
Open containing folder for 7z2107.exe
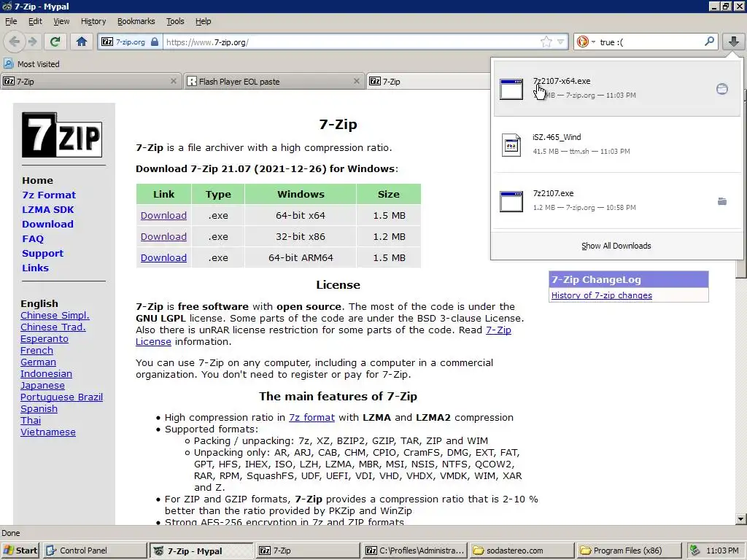point(722,201)
